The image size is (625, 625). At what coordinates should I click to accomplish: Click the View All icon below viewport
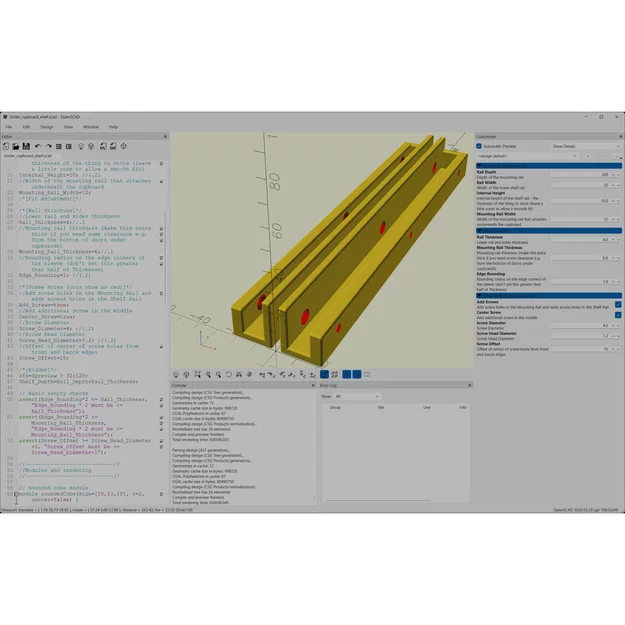(198, 374)
